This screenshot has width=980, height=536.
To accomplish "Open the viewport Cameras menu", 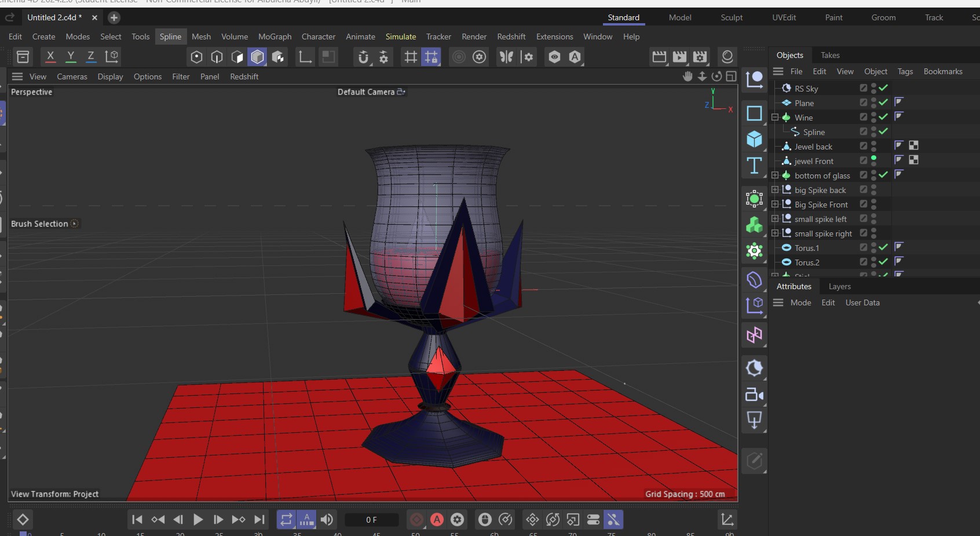I will [72, 76].
